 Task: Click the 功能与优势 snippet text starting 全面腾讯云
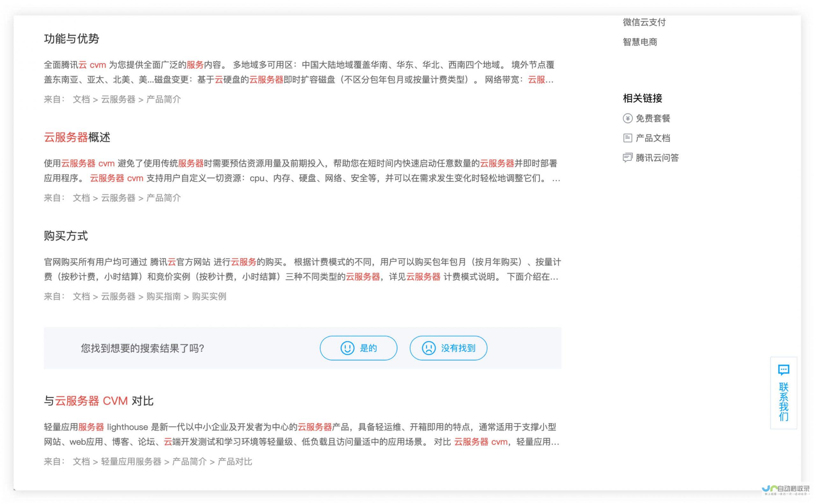(299, 72)
